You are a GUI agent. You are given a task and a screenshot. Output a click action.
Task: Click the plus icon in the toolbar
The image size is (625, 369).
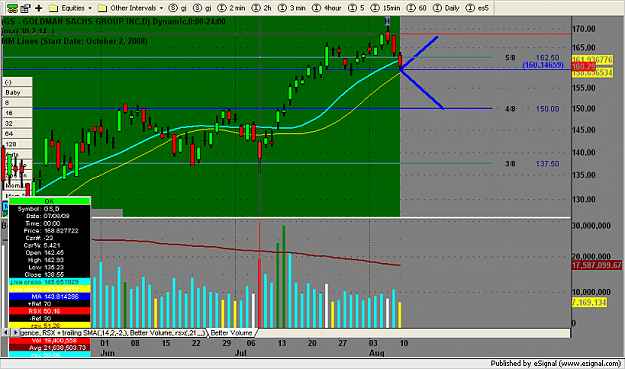tap(39, 8)
